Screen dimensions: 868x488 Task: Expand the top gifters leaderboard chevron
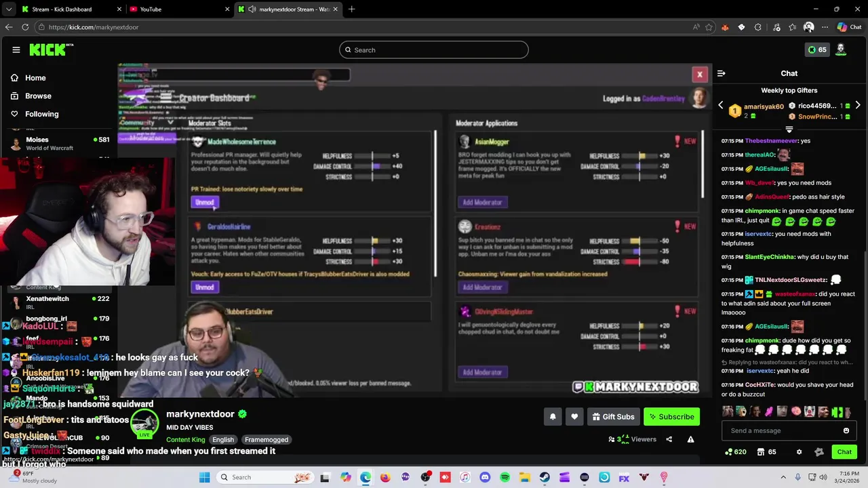pos(789,129)
